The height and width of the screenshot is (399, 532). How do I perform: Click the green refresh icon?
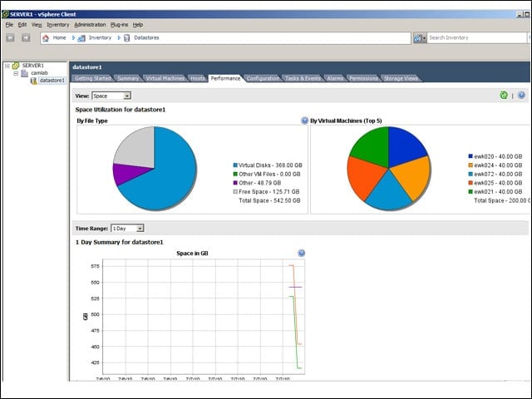click(504, 96)
